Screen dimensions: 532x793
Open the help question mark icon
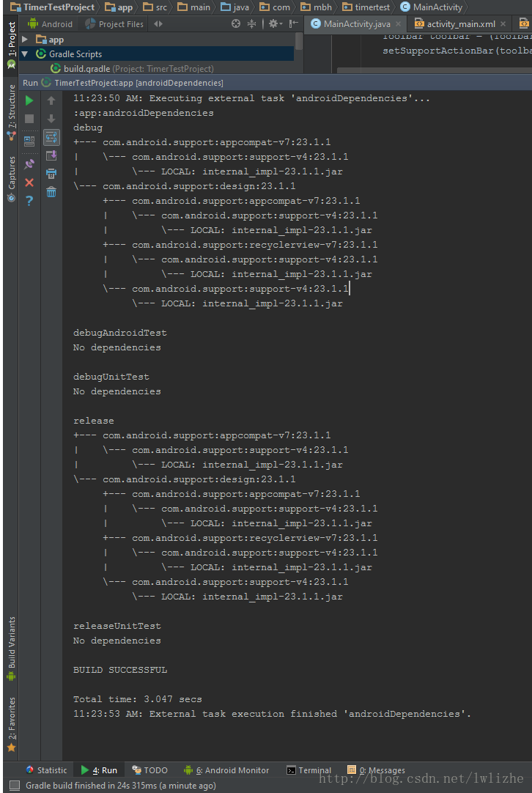point(29,202)
